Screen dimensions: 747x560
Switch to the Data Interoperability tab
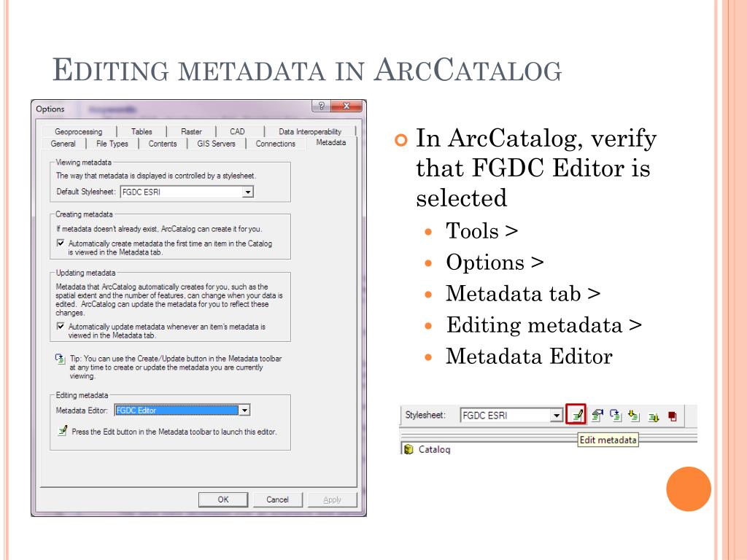(310, 131)
